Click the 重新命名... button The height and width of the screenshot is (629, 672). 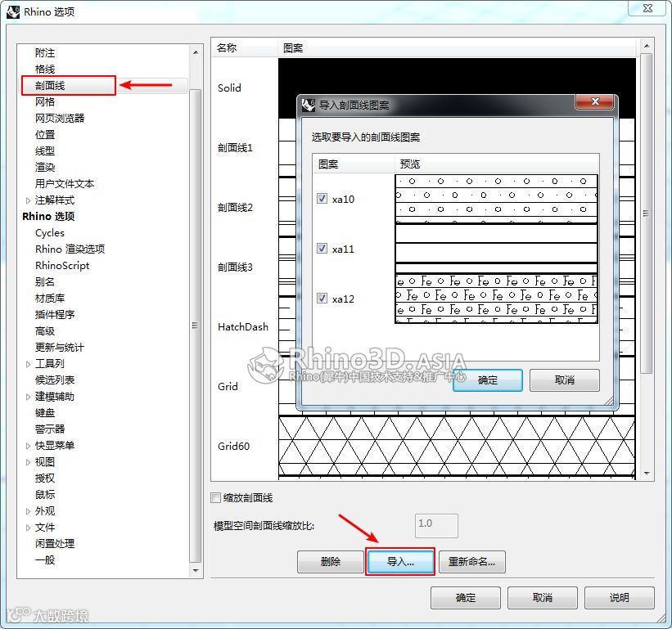471,561
